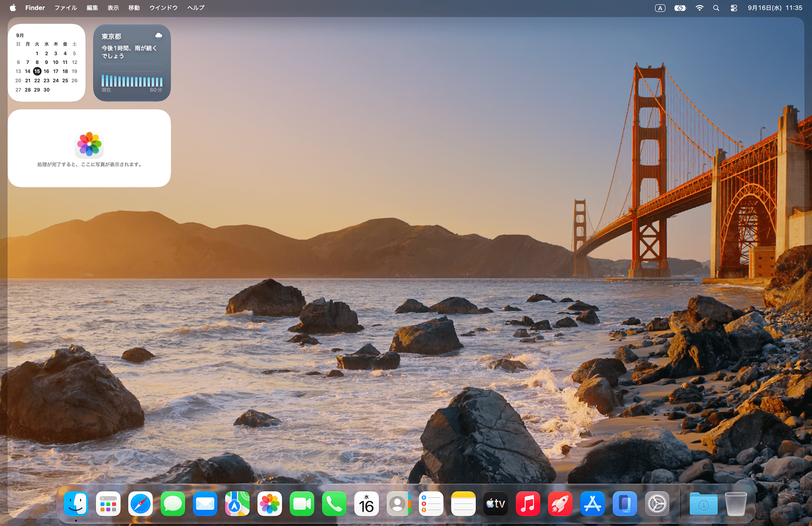Screen dimensions: 812x526
Task: Launch iPhone Mirroring from the Dock
Action: [625, 504]
